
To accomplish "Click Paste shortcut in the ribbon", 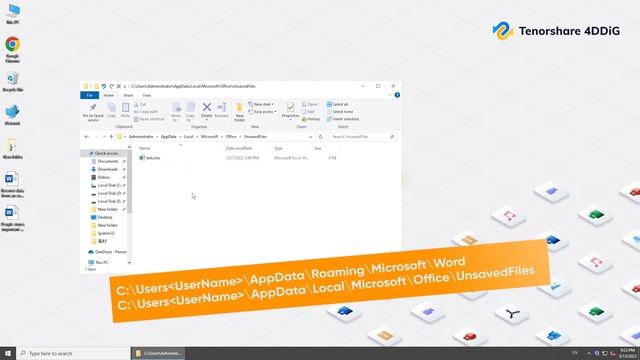I will coord(149,119).
